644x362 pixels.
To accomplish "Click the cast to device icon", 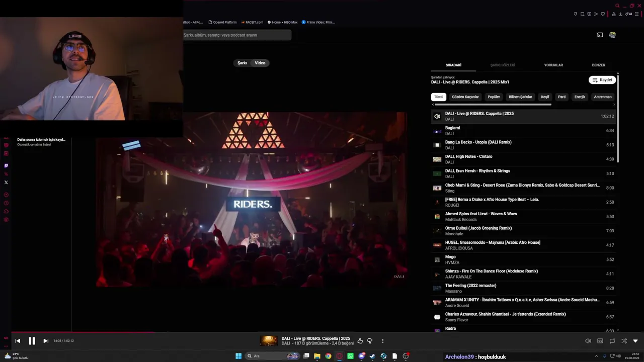I will pos(600,35).
